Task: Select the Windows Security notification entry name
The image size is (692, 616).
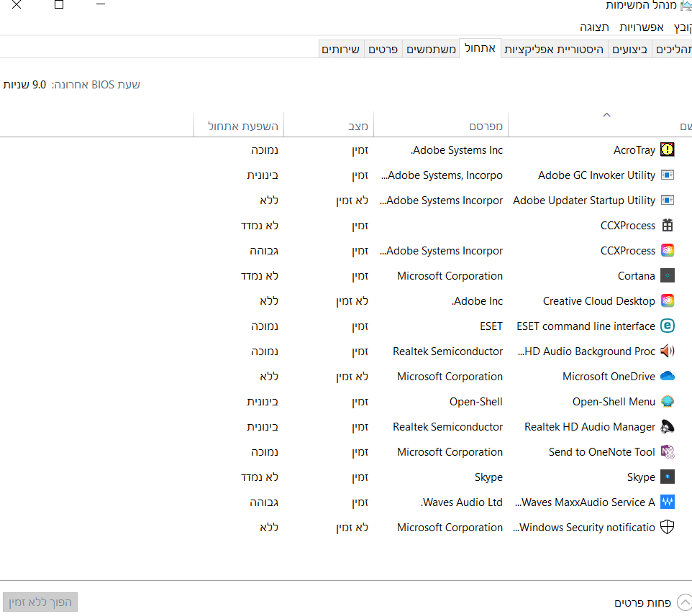Action: [x=584, y=528]
